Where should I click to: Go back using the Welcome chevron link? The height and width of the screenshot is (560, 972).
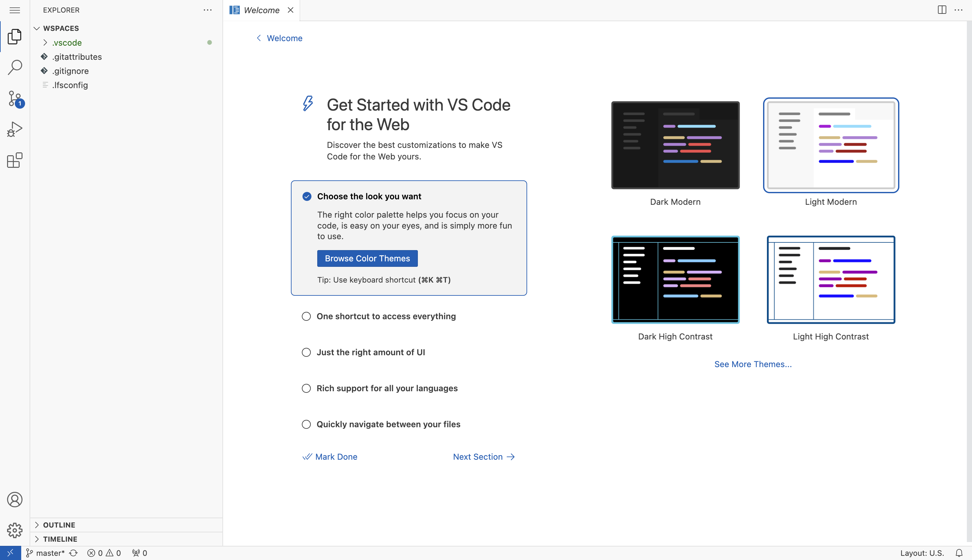coord(279,38)
